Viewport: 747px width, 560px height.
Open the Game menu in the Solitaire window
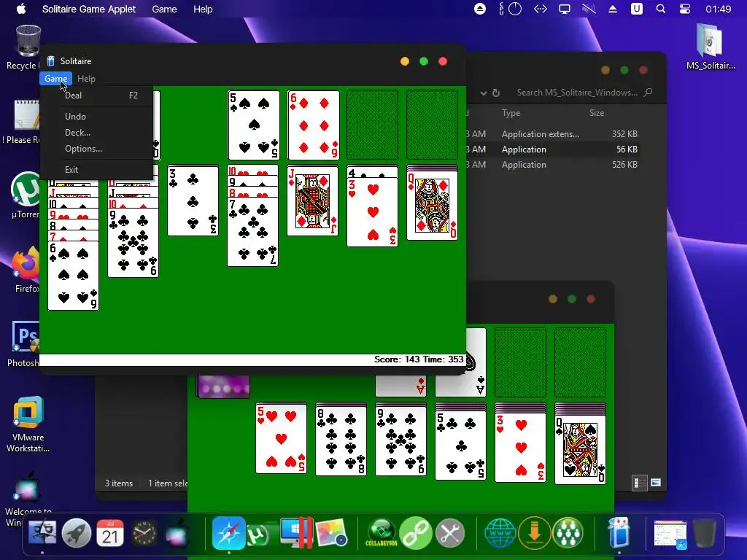point(55,79)
